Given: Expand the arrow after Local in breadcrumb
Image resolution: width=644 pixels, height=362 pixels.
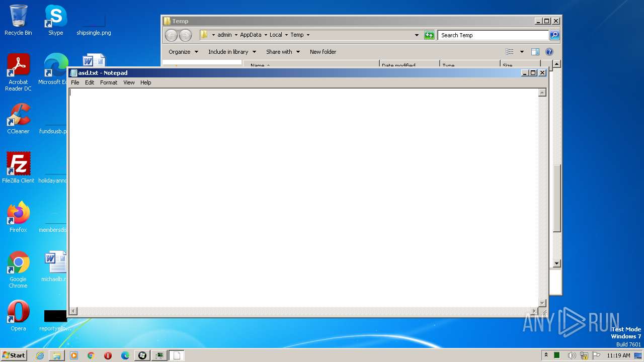Looking at the screenshot, I should [x=286, y=35].
